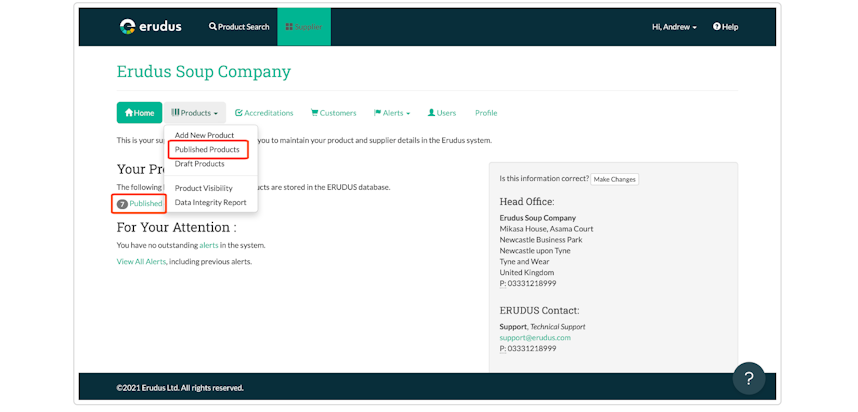
Task: Open Data Integrity Report entry
Action: 211,202
